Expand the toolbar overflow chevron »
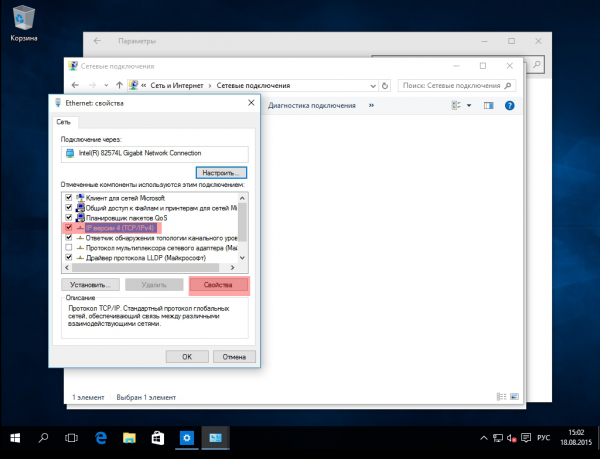The height and width of the screenshot is (459, 600). coord(371,106)
